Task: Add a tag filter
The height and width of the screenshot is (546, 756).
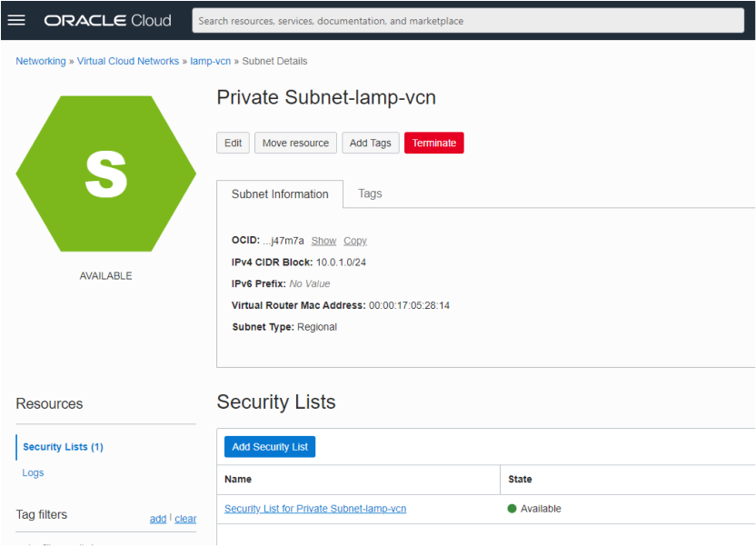Action: click(158, 518)
